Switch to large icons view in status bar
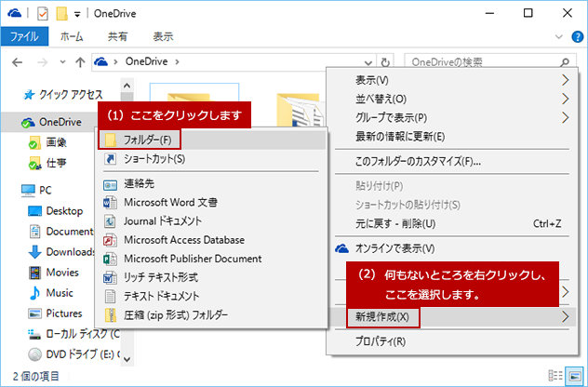Image resolution: width=588 pixels, height=387 pixels. click(574, 376)
